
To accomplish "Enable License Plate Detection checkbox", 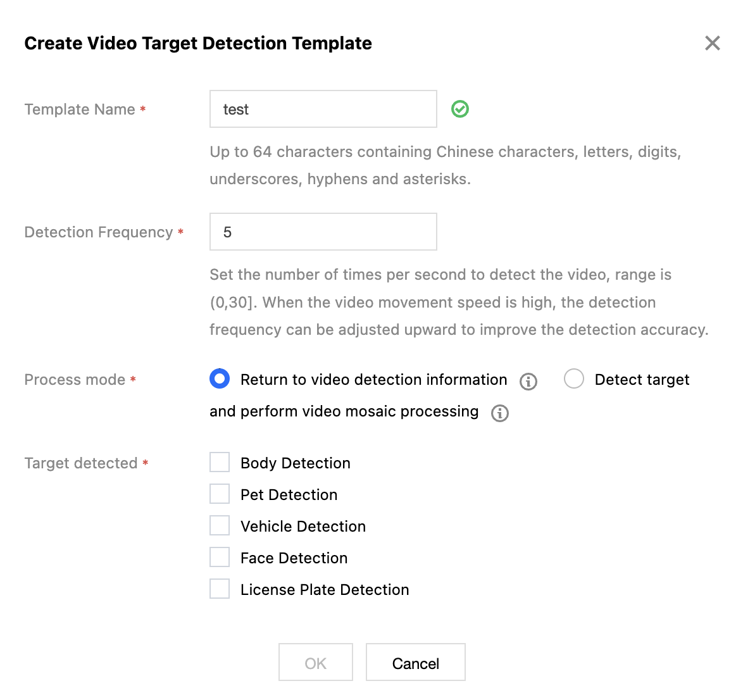I will (x=220, y=589).
